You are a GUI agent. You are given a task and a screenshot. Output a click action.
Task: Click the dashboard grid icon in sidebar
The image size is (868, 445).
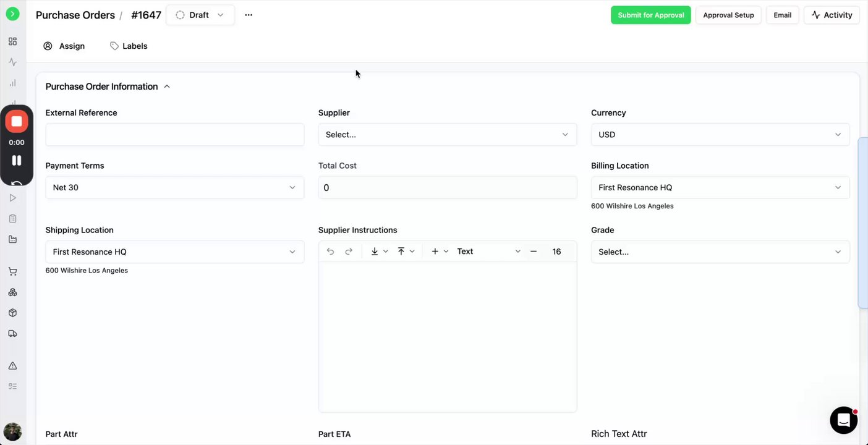[x=12, y=41]
